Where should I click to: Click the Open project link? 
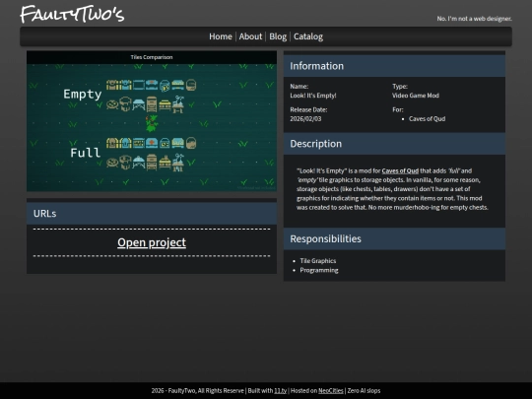tap(152, 242)
